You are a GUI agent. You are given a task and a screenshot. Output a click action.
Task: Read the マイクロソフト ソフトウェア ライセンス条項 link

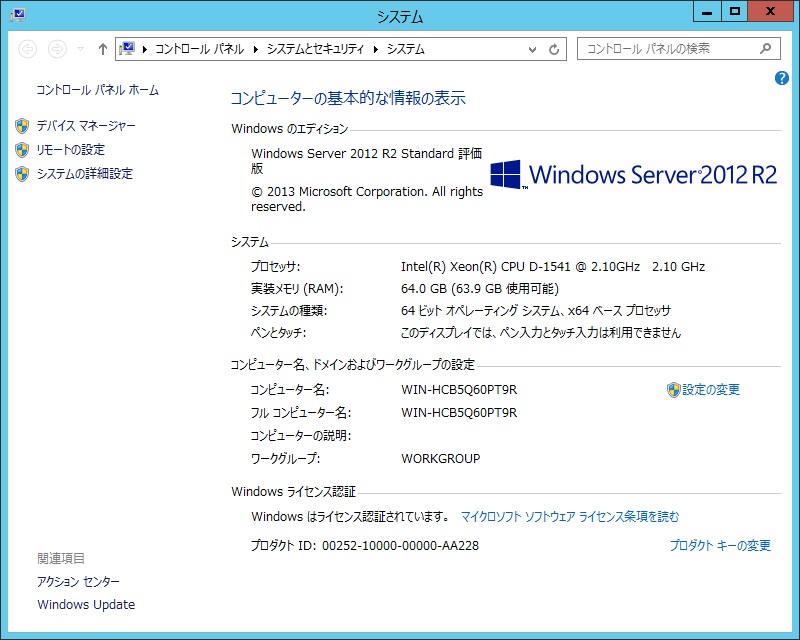click(569, 517)
